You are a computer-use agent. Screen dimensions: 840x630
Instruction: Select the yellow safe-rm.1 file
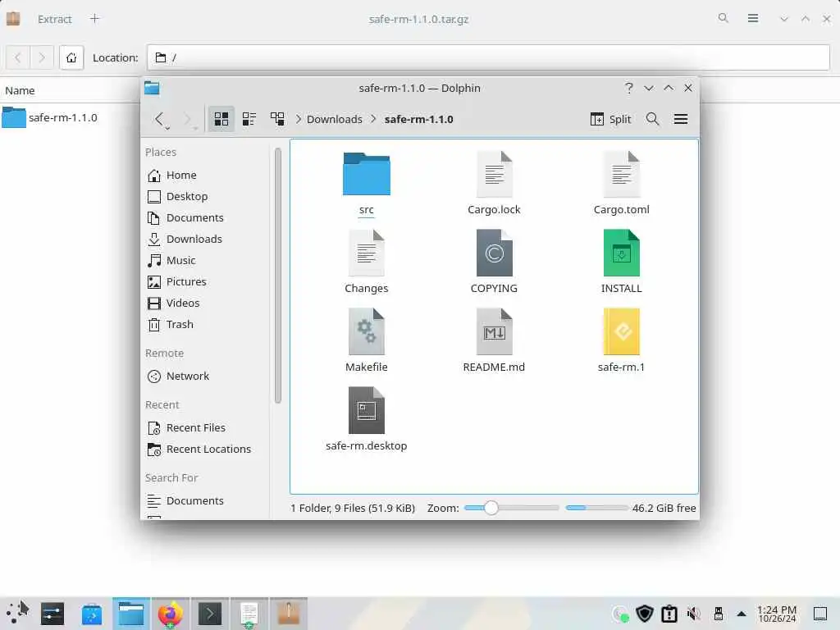click(622, 331)
